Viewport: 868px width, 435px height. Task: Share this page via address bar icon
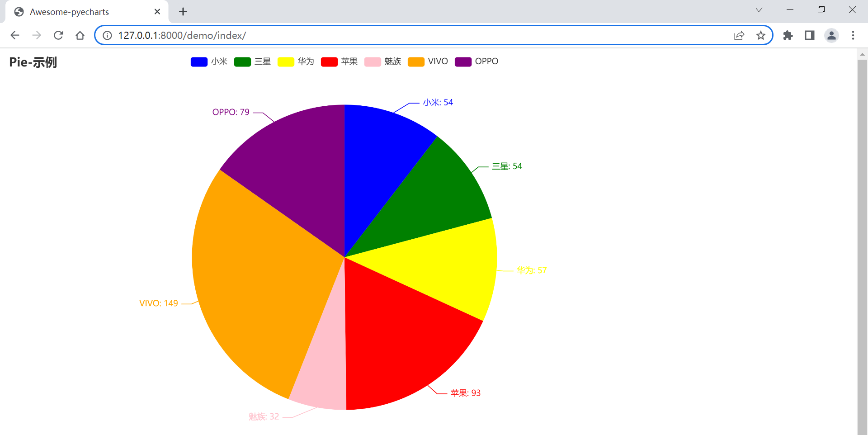click(739, 35)
